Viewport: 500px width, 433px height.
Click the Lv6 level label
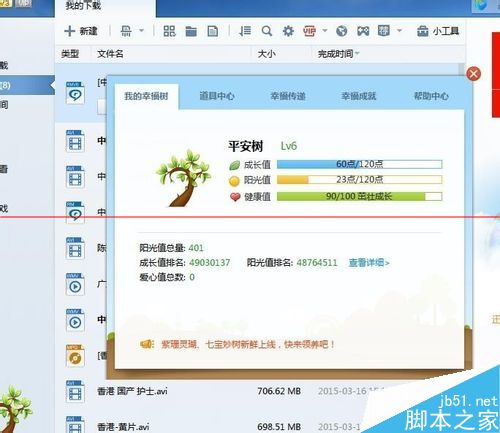289,146
